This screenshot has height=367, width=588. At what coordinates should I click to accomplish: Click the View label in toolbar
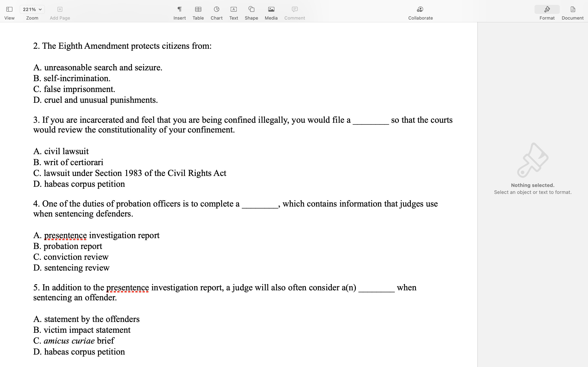click(x=9, y=18)
